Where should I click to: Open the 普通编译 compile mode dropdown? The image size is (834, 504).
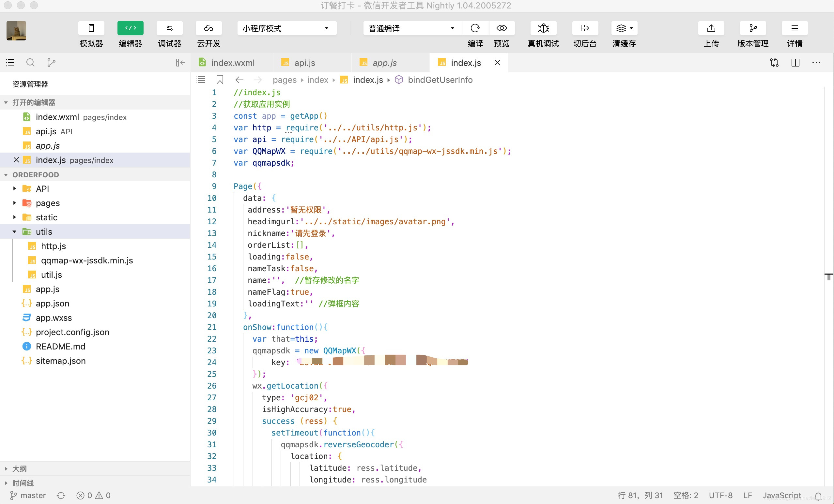(412, 28)
